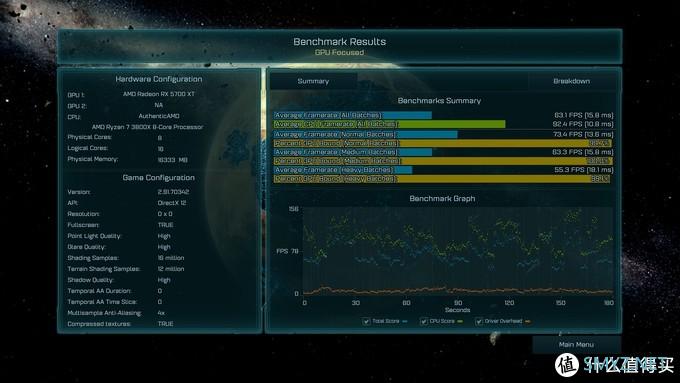The image size is (680, 383).
Task: Click the Average Framerate (All Batches) blue bar
Action: [x=353, y=115]
